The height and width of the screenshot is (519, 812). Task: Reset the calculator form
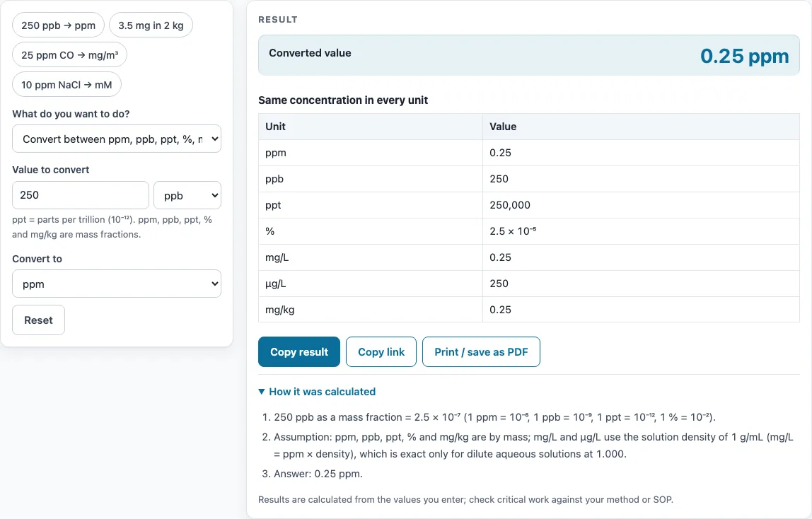pos(38,320)
